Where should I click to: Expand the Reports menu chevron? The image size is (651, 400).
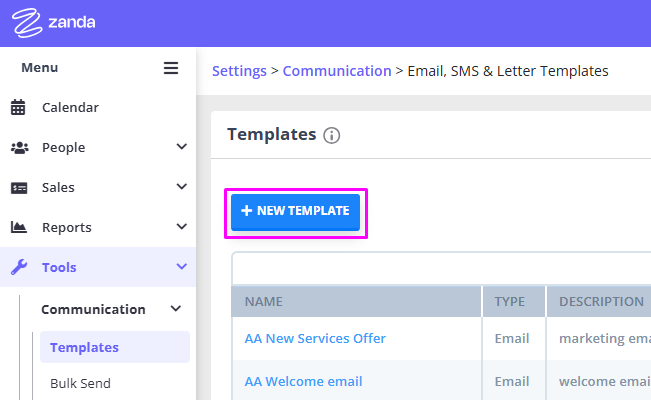coord(181,226)
